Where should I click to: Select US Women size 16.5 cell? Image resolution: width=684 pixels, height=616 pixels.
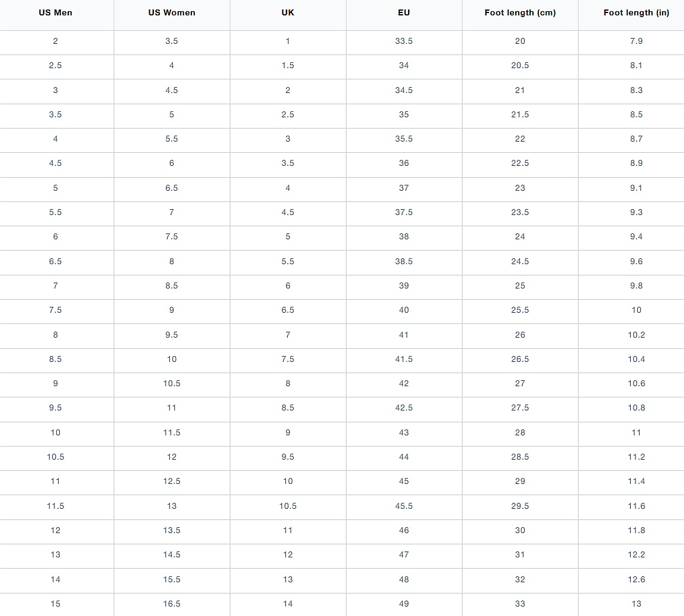tap(172, 604)
